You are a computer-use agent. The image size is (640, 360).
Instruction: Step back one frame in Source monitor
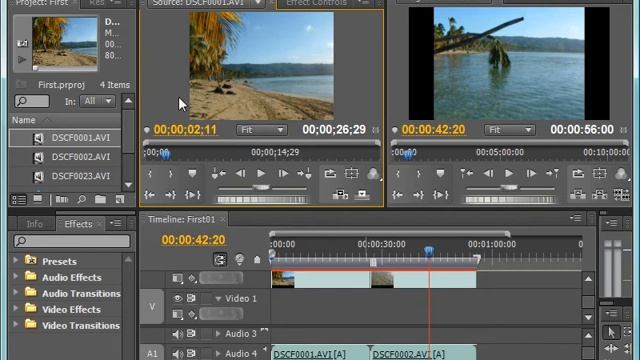240,173
